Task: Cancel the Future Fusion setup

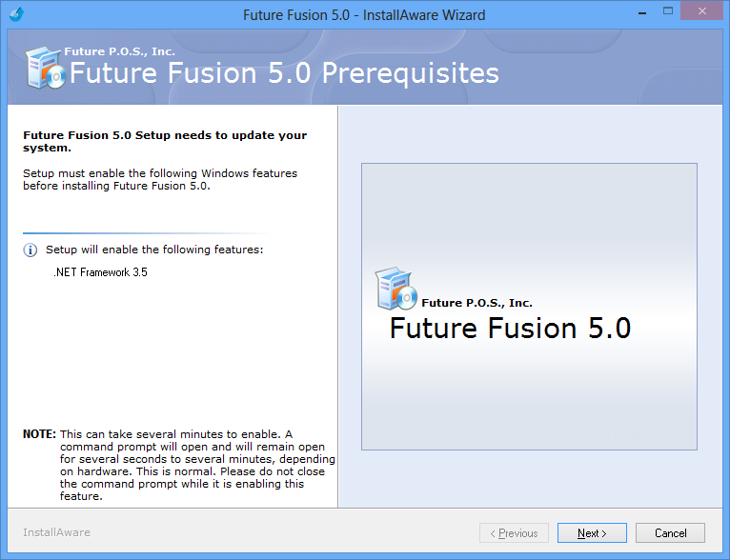Action: coord(670,533)
